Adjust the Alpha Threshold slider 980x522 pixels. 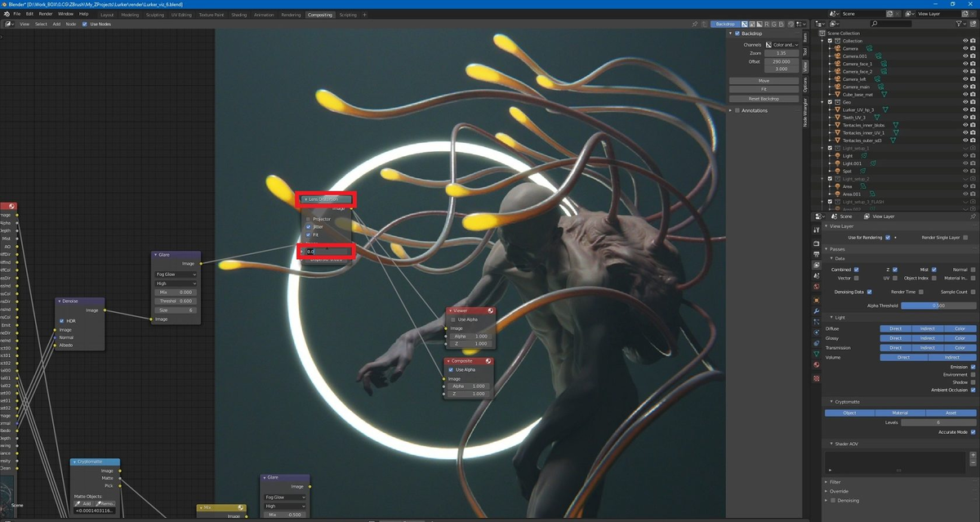(x=938, y=306)
